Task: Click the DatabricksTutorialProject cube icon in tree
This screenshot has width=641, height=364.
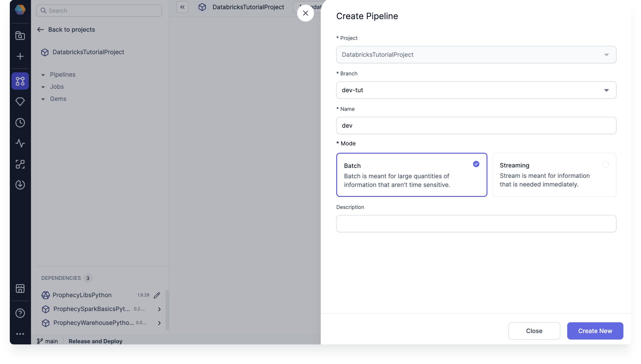Action: click(45, 52)
